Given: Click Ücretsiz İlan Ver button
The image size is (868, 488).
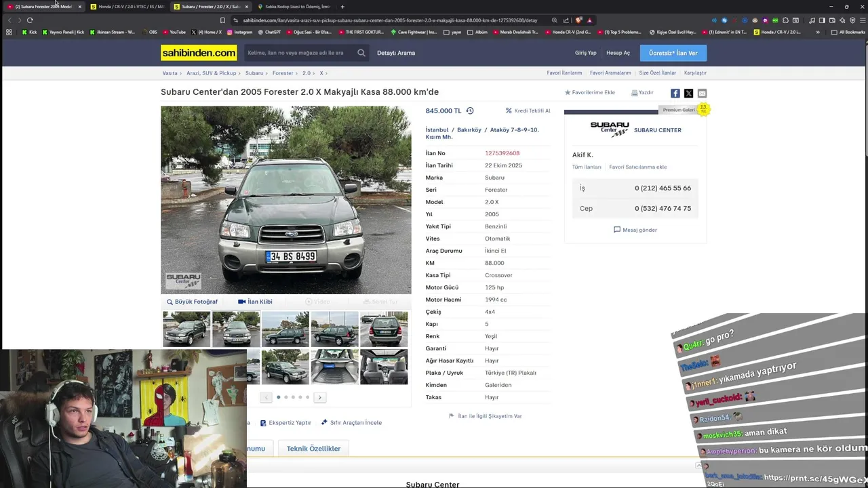Looking at the screenshot, I should coord(673,53).
